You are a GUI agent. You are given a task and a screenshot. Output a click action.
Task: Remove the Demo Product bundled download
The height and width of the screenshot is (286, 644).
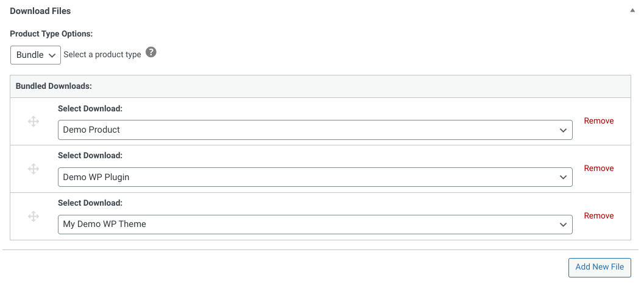(599, 120)
